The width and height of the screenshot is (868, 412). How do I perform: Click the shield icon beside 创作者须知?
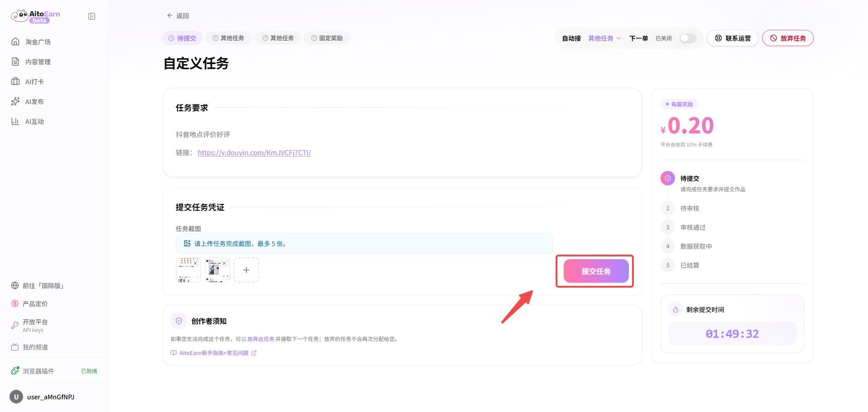179,321
